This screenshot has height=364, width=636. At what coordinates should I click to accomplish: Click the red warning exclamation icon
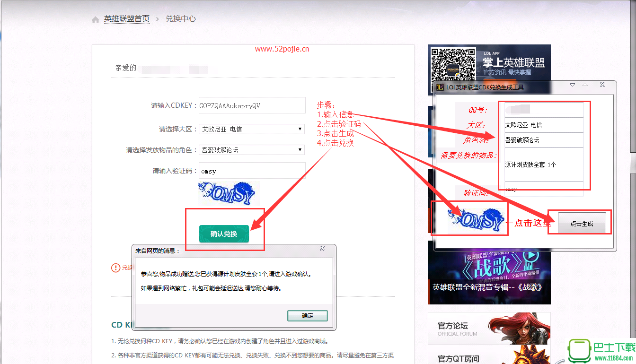pos(115,268)
